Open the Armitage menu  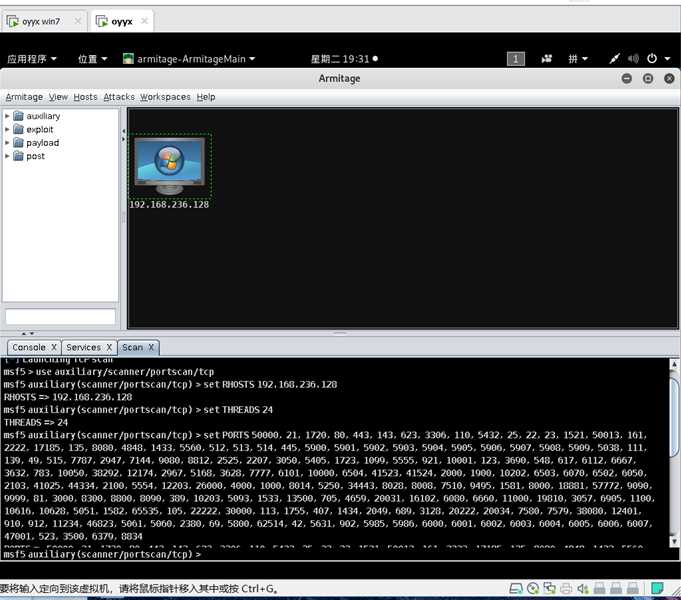pos(24,97)
